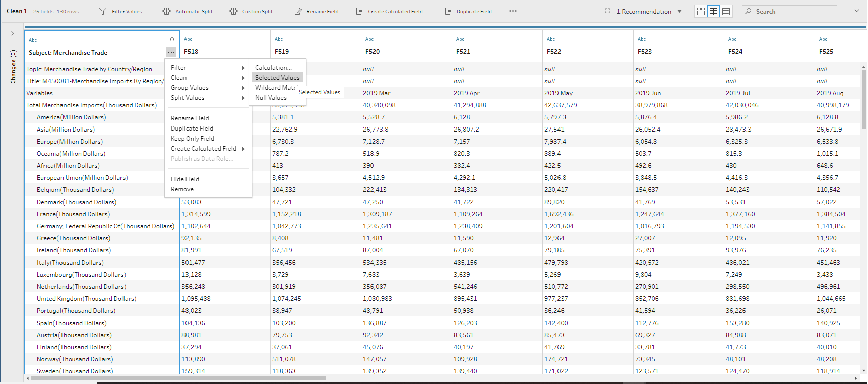Open the Custom Split tool
This screenshot has height=384, width=868.
[233, 11]
